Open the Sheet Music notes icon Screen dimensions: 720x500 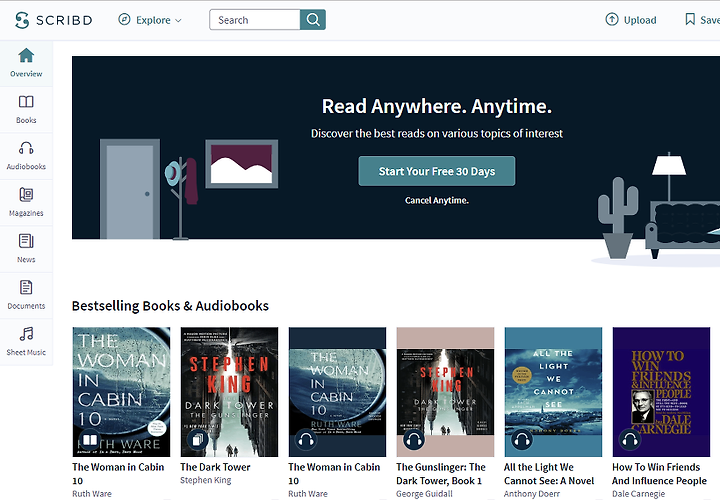(26, 334)
